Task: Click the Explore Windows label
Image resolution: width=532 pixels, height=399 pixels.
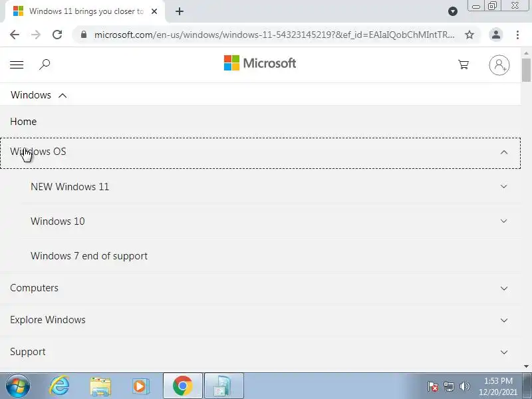Action: [48, 320]
